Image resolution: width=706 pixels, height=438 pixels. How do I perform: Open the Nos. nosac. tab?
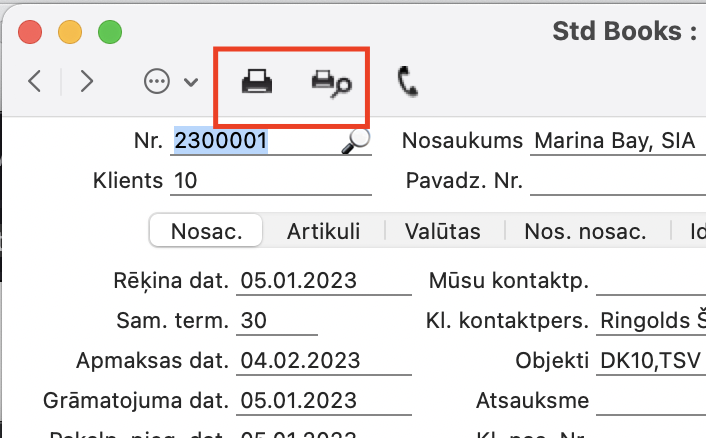(x=585, y=231)
